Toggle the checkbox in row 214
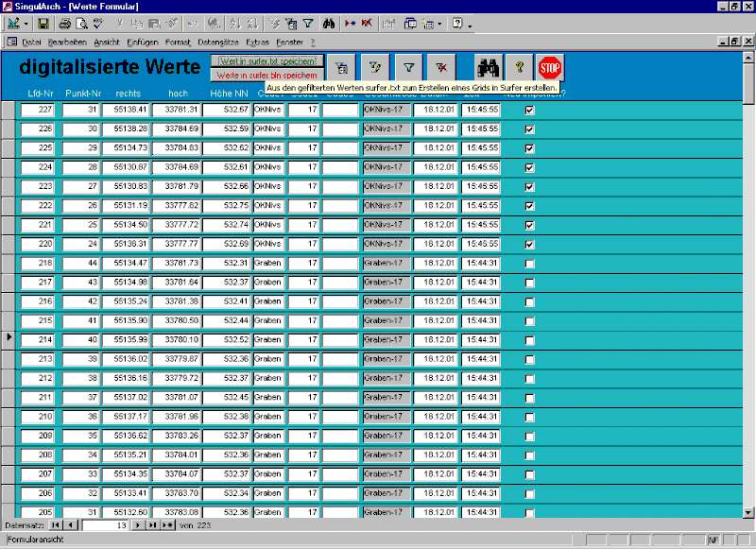 [x=529, y=339]
